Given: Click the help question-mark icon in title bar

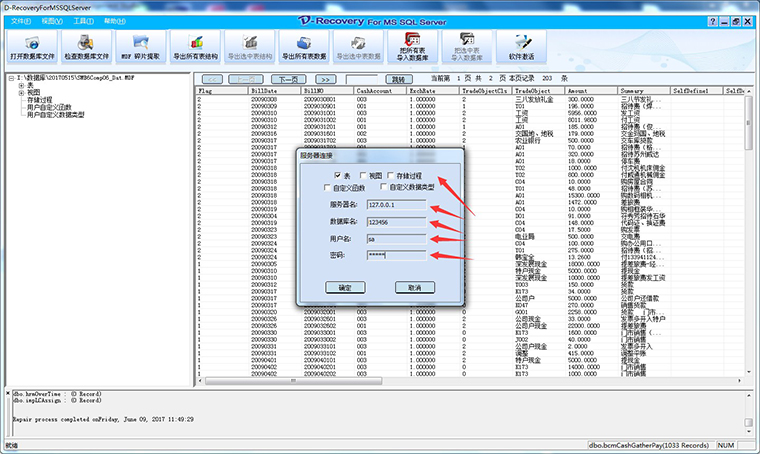Looking at the screenshot, I should coord(712,21).
